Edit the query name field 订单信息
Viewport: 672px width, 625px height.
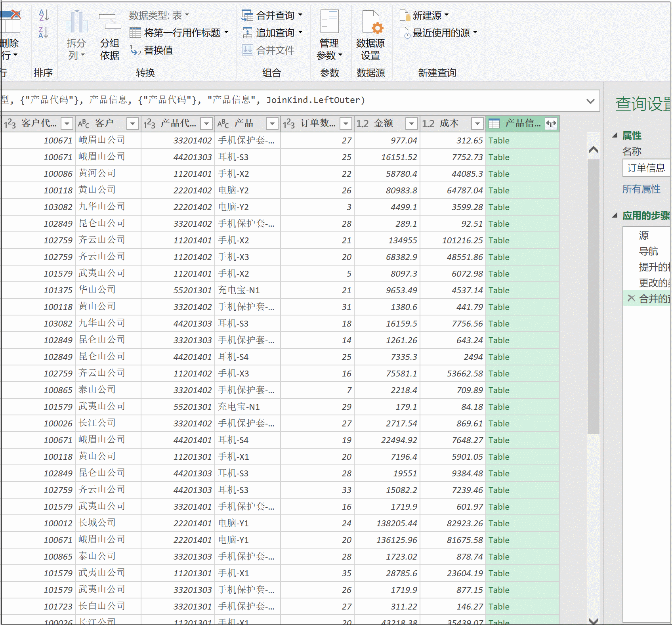(x=647, y=168)
